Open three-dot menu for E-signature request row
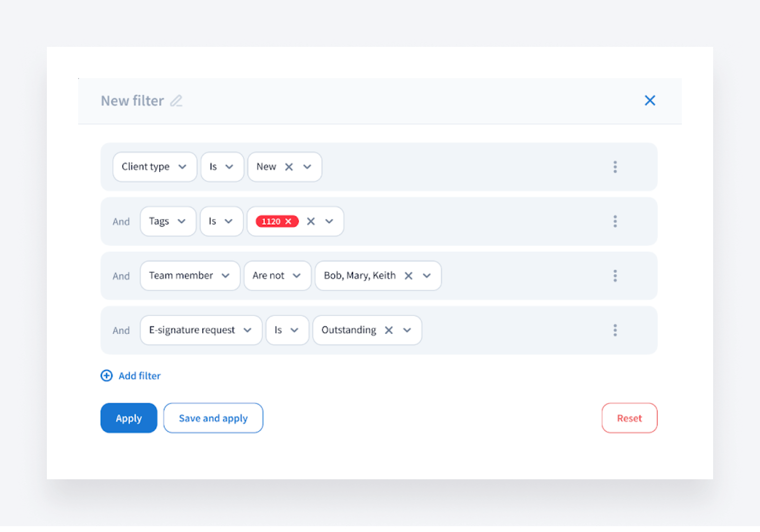 click(615, 330)
